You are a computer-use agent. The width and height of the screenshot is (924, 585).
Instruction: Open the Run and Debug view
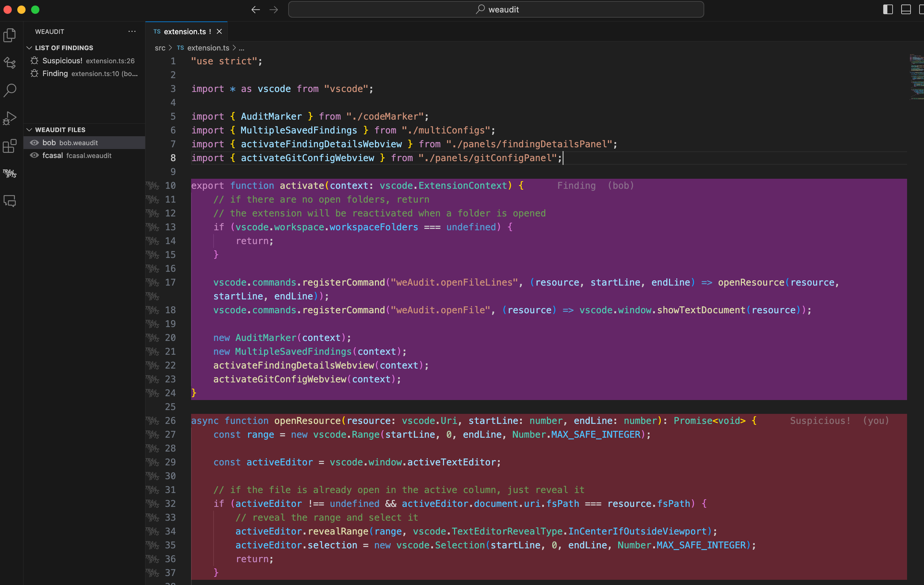(x=10, y=118)
